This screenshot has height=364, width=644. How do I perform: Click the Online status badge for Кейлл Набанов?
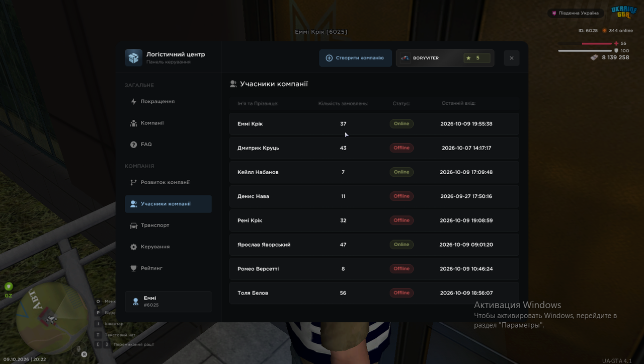(401, 172)
